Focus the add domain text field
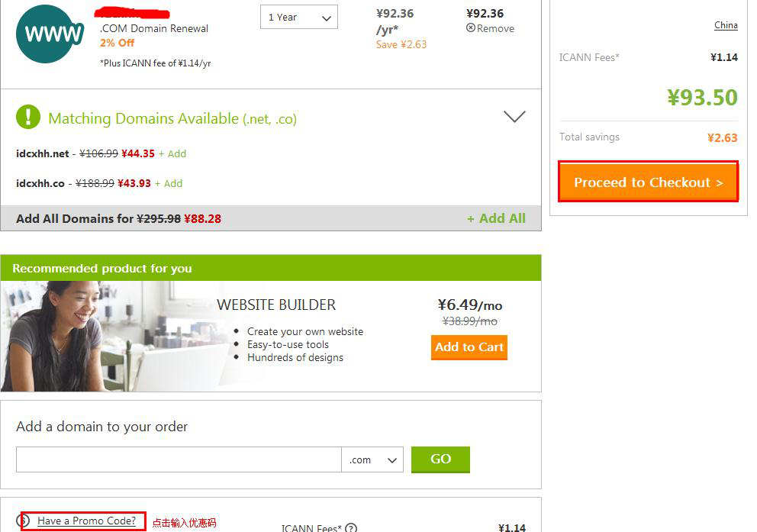 click(x=179, y=459)
